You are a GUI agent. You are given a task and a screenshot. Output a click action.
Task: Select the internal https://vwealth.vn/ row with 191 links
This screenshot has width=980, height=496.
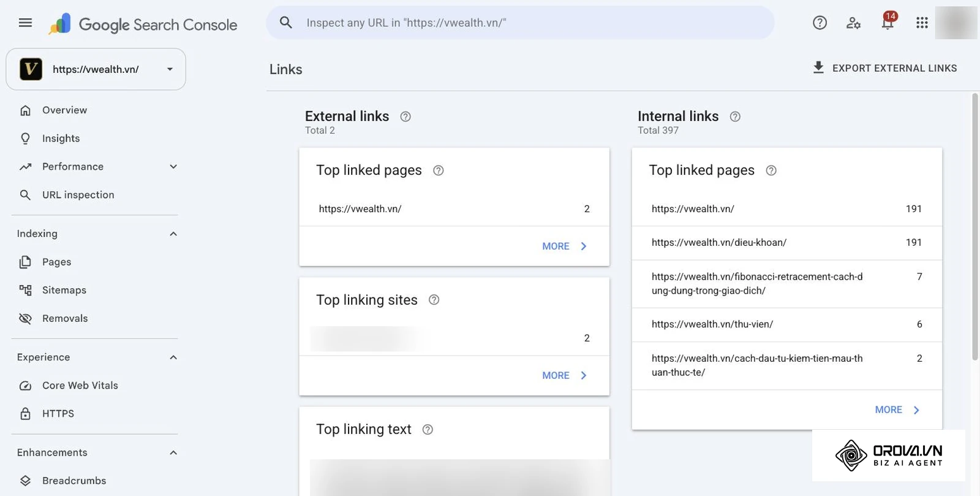pos(787,209)
